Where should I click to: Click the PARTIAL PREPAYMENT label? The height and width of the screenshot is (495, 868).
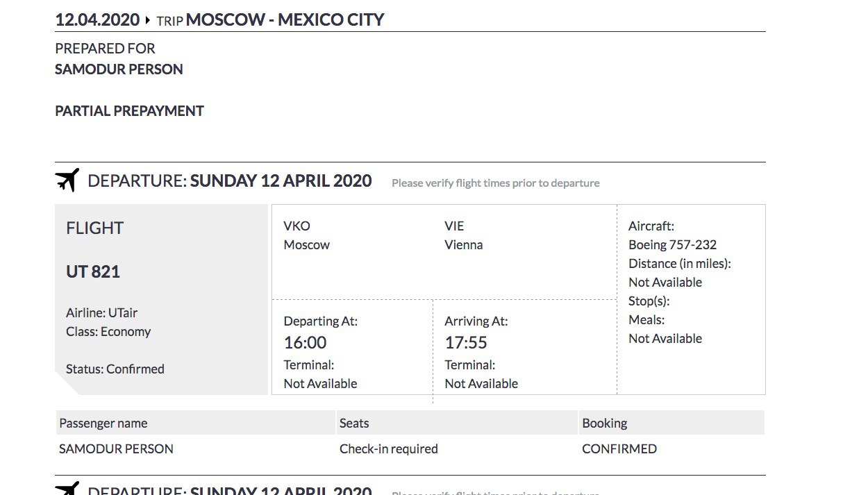129,111
